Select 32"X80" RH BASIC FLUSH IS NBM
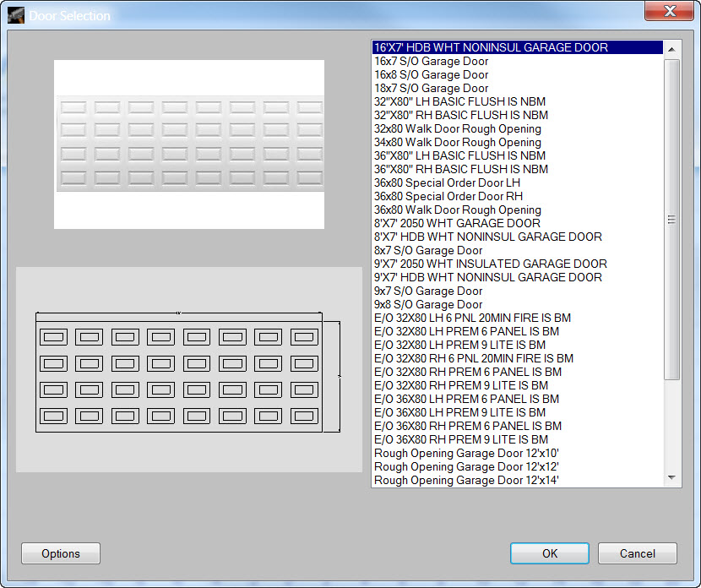Screen dimensions: 701x588 [x=518, y=115]
